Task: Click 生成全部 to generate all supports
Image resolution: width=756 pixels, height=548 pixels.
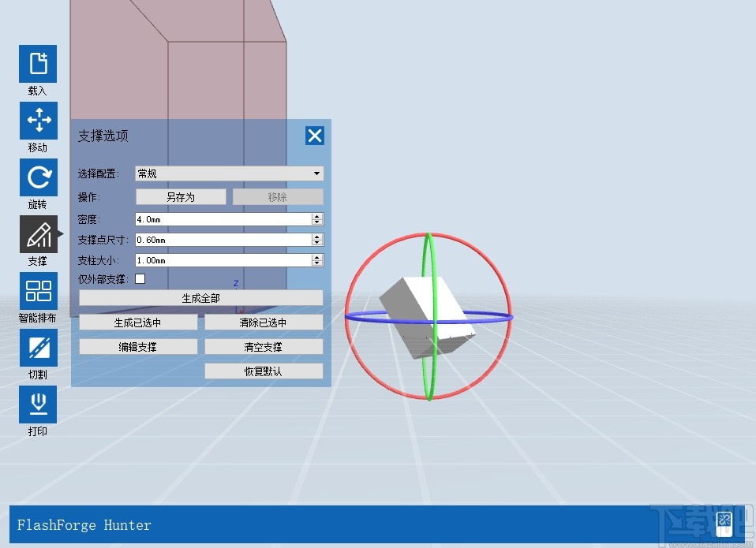Action: pos(200,297)
